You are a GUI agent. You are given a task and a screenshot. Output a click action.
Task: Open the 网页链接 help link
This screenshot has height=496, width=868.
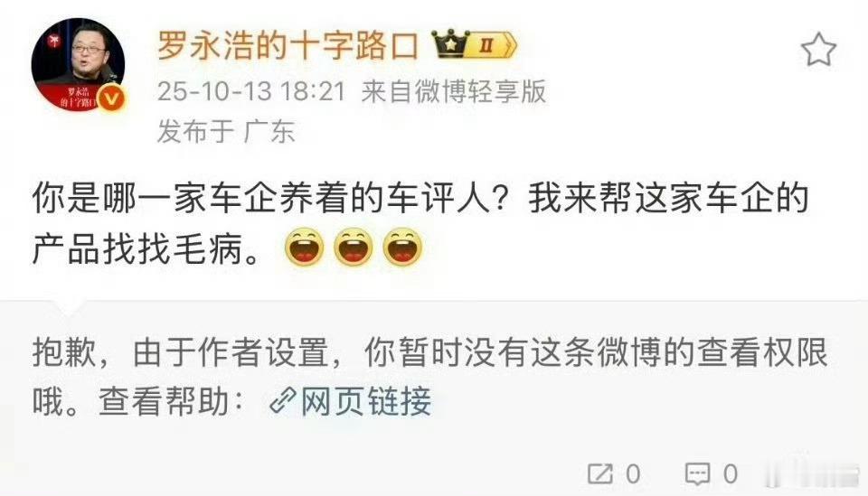click(366, 401)
